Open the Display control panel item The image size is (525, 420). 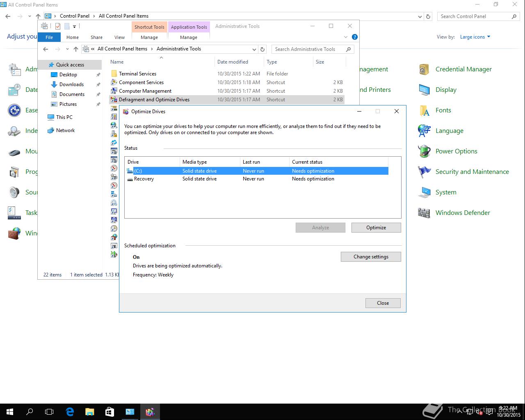tap(437, 90)
